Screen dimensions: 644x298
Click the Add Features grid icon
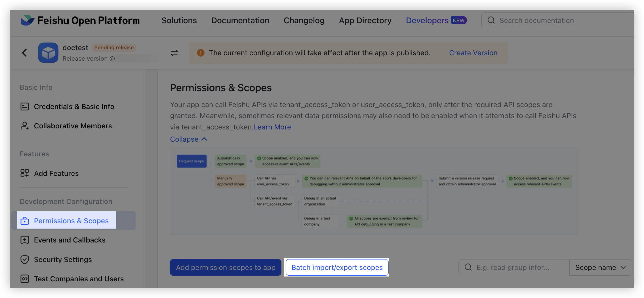click(x=25, y=173)
